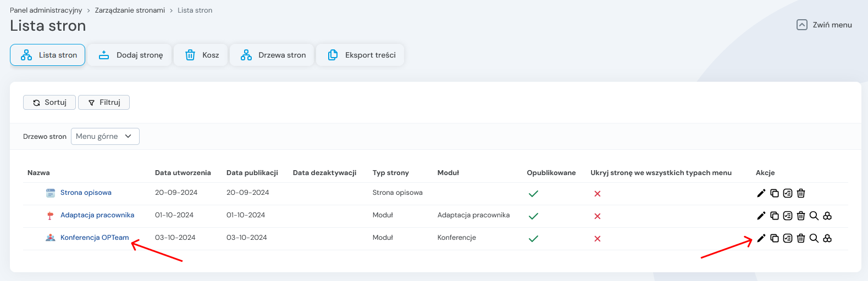
Task: Expand the Filtruj filter options
Action: coord(104,103)
